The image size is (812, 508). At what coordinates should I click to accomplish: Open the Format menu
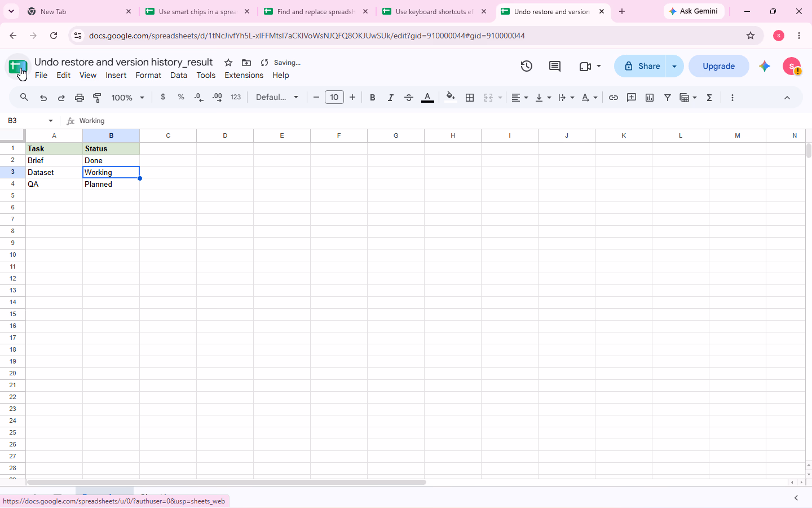click(x=148, y=75)
